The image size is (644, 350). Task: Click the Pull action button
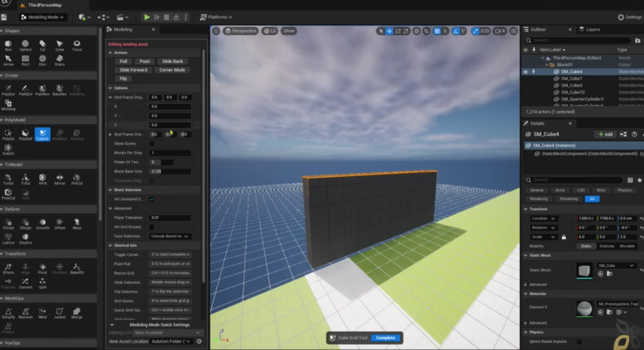tap(123, 61)
